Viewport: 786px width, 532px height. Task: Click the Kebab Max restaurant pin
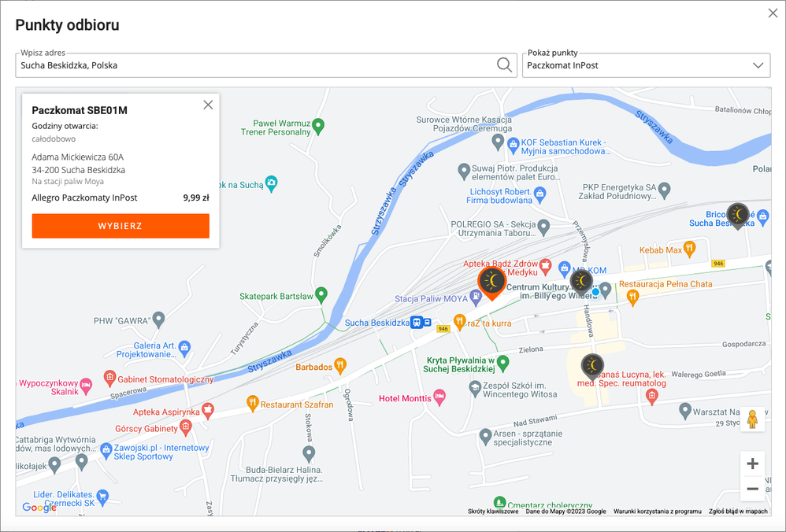click(690, 249)
